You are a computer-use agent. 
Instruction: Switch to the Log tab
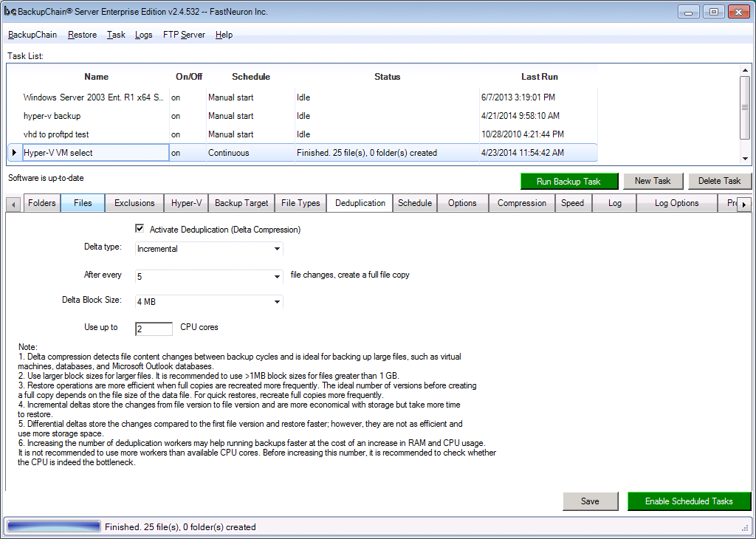(614, 203)
